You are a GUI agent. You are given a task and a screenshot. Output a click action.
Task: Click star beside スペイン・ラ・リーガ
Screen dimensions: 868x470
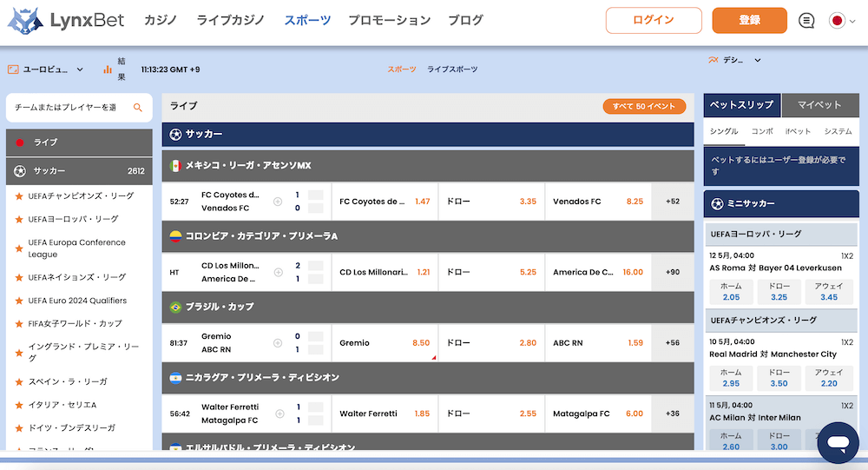19,382
